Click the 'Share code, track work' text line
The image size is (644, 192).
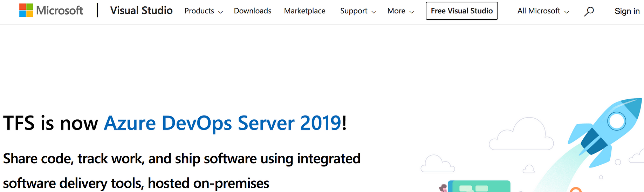[x=181, y=159]
